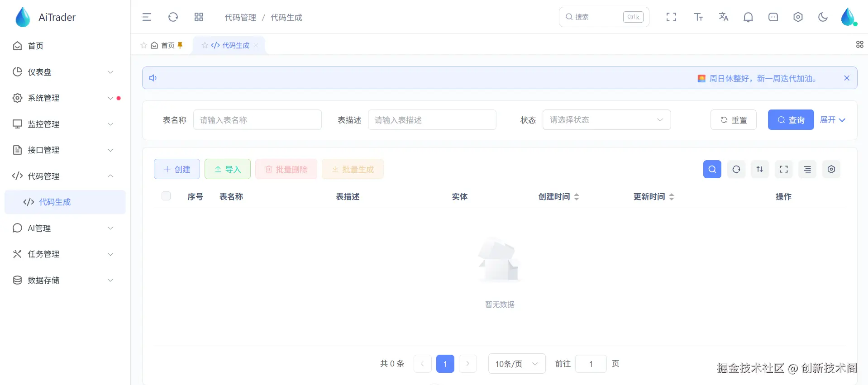Open table density lines icon

point(807,169)
